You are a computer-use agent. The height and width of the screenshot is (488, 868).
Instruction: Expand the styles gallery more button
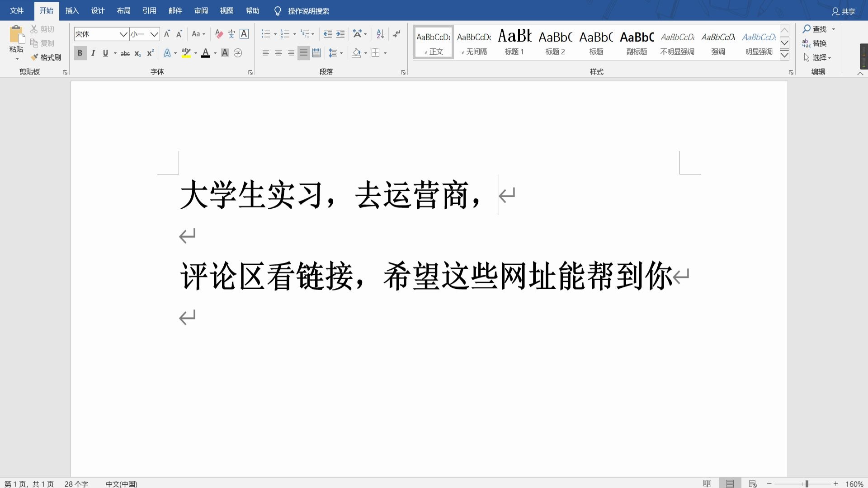[x=785, y=55]
